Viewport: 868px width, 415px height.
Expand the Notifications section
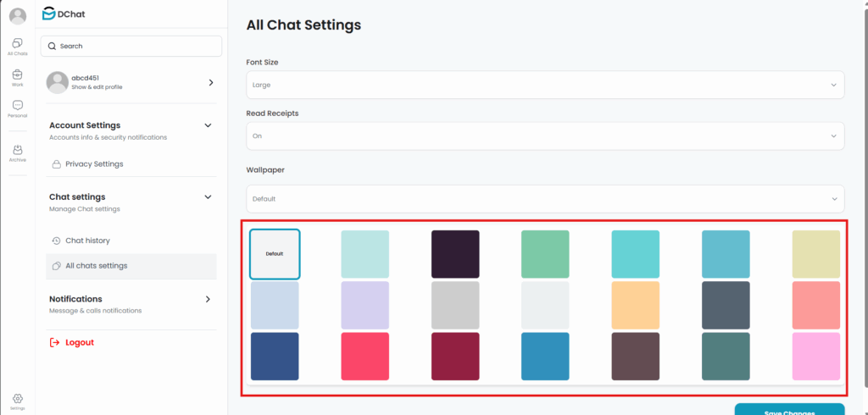pos(209,299)
